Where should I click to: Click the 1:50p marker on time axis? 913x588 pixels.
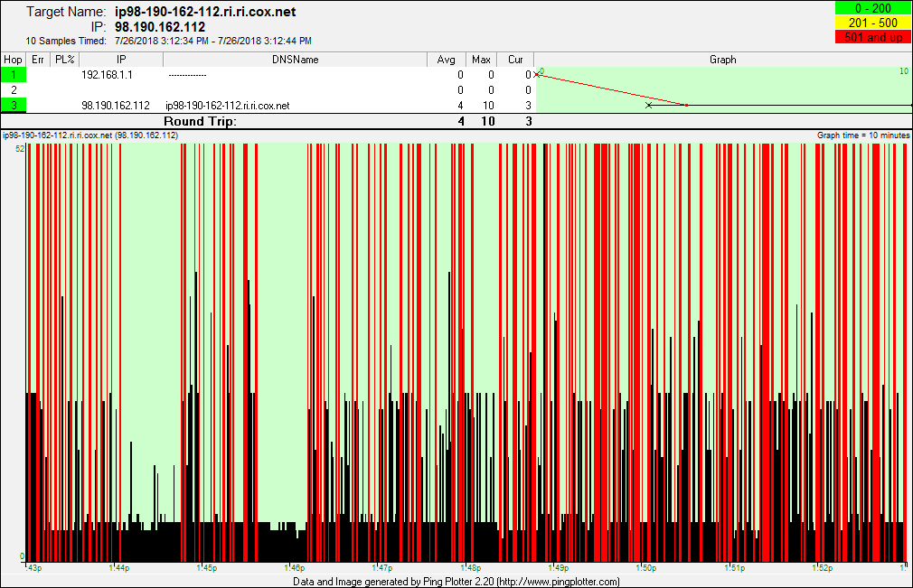(x=645, y=568)
